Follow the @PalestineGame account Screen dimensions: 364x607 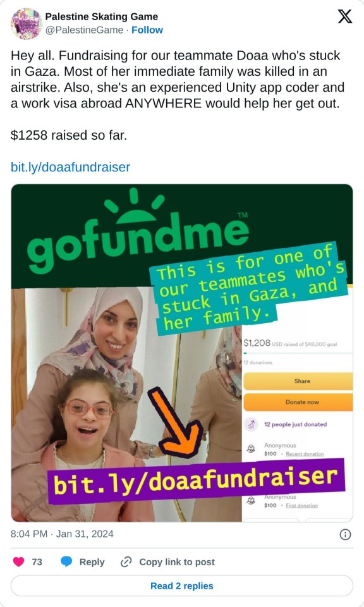[147, 30]
